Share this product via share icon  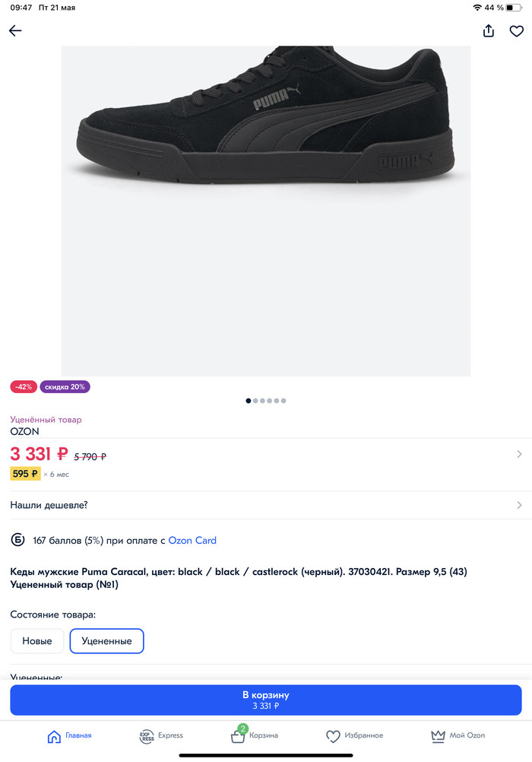(x=489, y=30)
